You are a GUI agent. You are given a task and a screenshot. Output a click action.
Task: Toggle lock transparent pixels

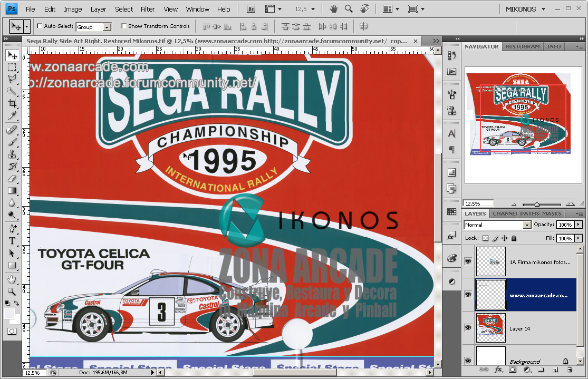click(x=486, y=238)
